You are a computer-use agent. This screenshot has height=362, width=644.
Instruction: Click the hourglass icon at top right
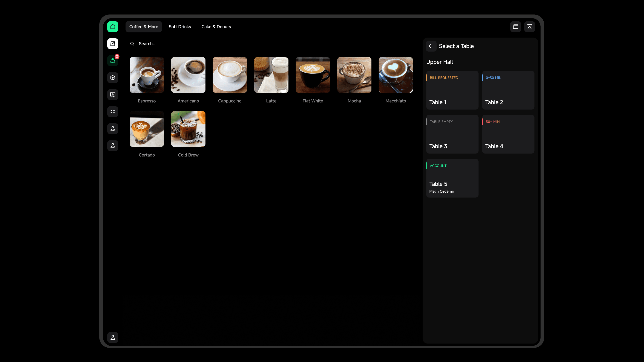tap(529, 27)
